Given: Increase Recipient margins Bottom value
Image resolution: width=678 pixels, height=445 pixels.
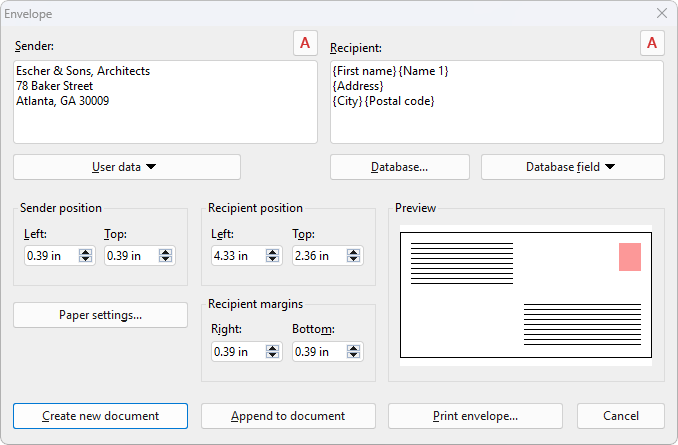Looking at the screenshot, I should [354, 348].
